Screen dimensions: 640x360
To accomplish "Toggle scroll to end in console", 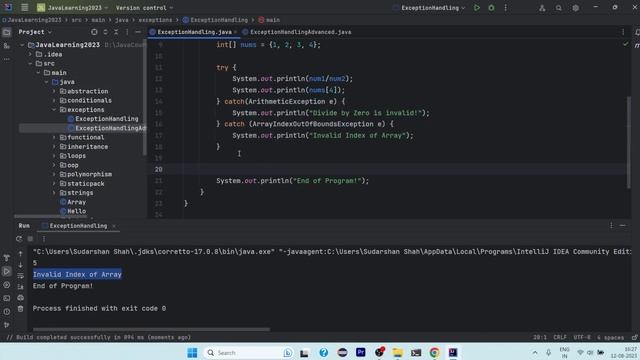I will pos(20,287).
